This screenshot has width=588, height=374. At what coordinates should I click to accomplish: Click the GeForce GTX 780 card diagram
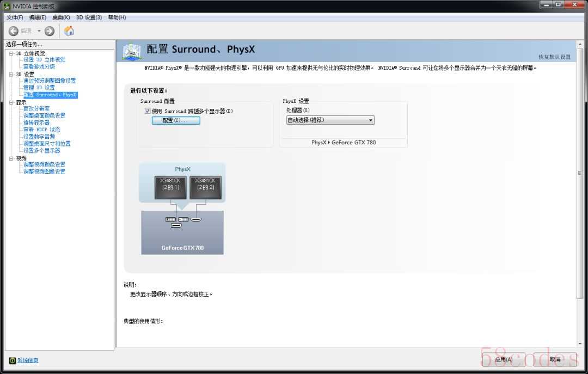pos(182,232)
